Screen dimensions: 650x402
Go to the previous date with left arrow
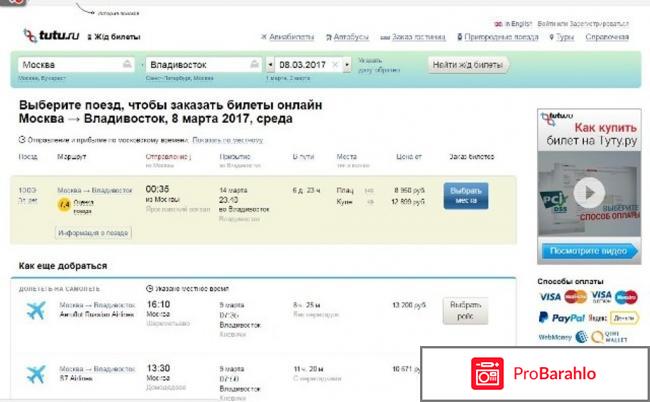coord(270,65)
